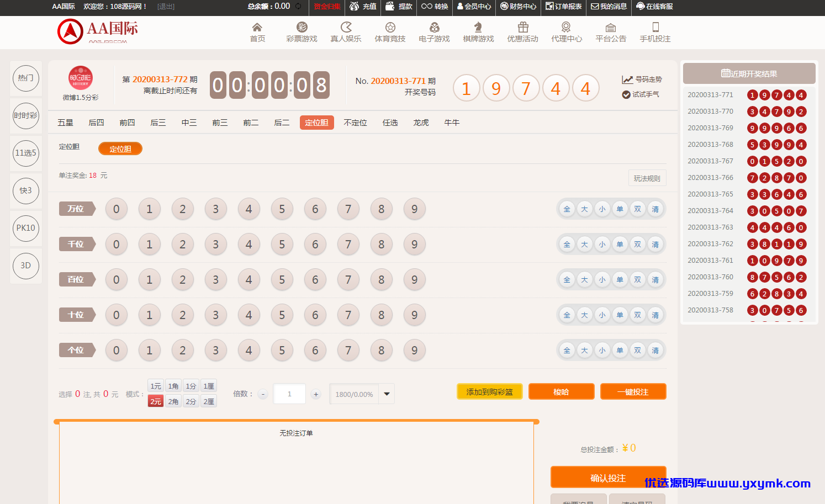Open 在线客服 online support link

(x=654, y=7)
